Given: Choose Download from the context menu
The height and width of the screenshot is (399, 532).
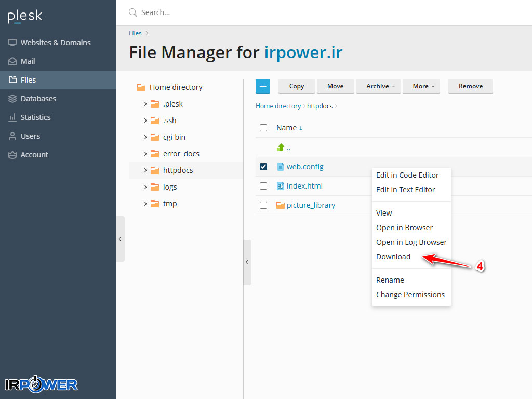Looking at the screenshot, I should pos(393,257).
